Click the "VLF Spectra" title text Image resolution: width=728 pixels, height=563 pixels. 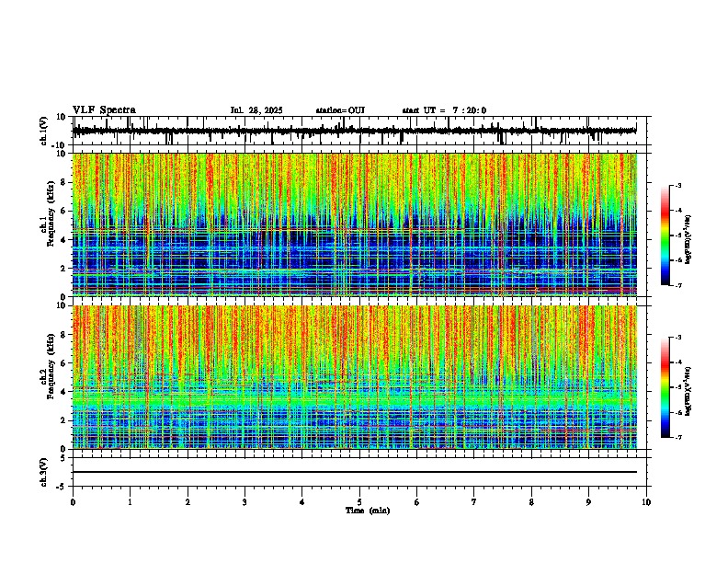[104, 110]
